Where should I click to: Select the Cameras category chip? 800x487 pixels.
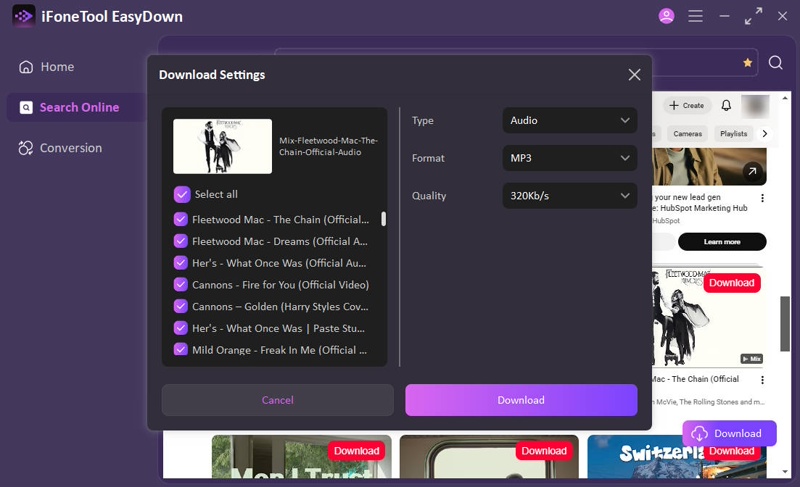(x=687, y=134)
